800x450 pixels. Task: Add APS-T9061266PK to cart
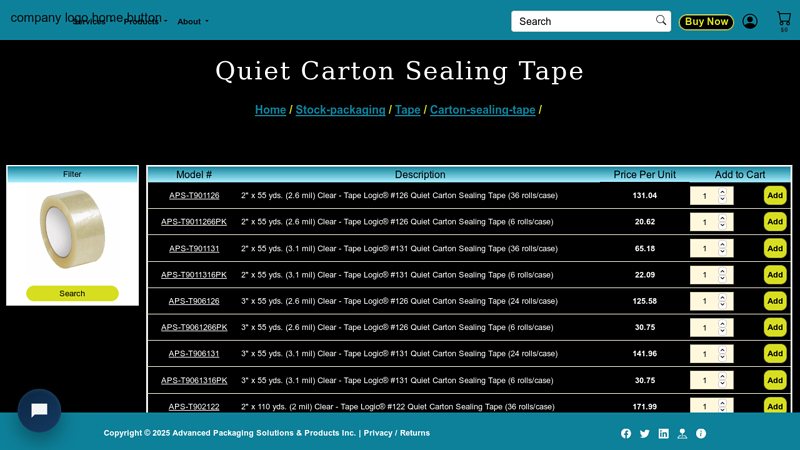coord(775,328)
